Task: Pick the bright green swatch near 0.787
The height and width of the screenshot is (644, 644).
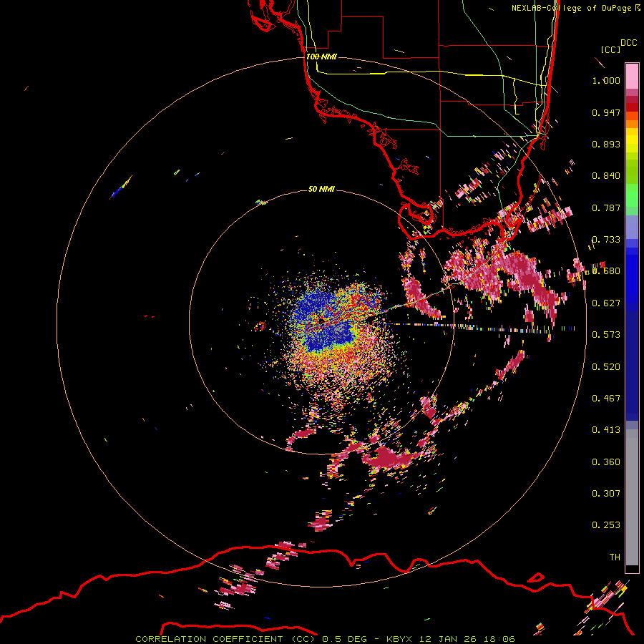Action: click(x=632, y=195)
